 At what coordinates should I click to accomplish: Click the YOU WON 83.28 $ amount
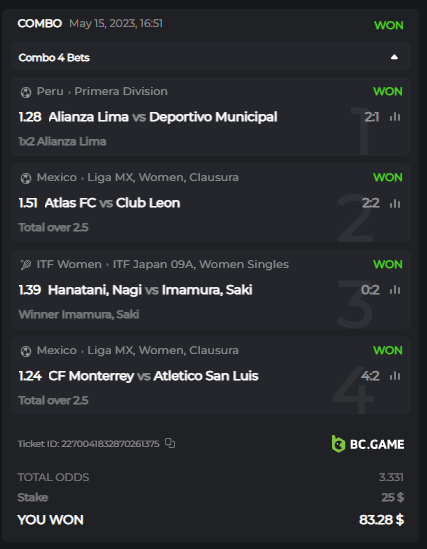click(382, 520)
